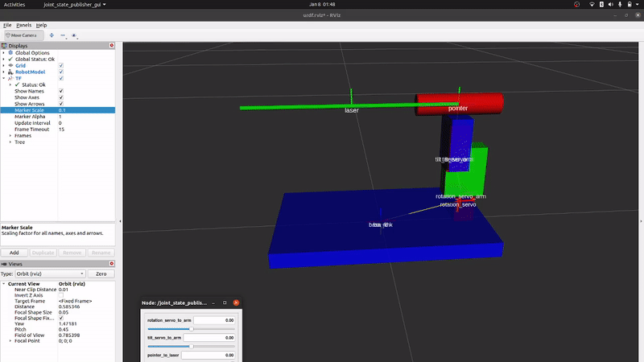The width and height of the screenshot is (644, 362).
Task: Toggle the RobotModel display checkbox
Action: [x=61, y=72]
